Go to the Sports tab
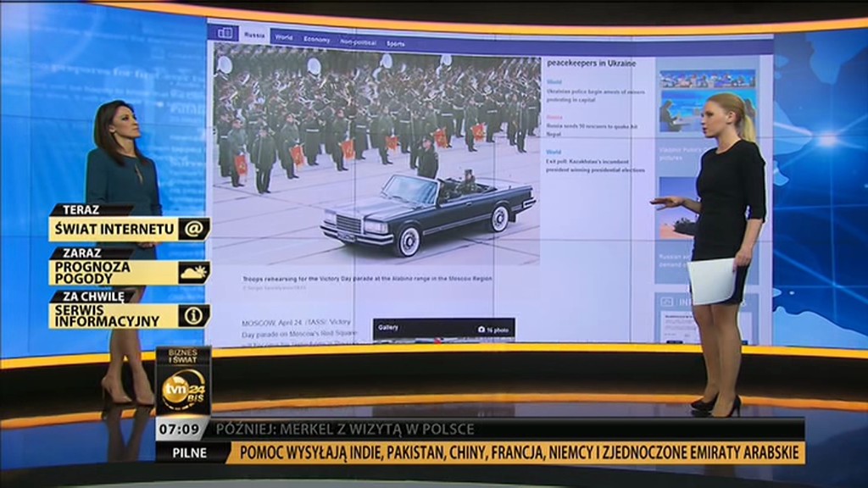Image resolution: width=868 pixels, height=488 pixels. (x=395, y=43)
